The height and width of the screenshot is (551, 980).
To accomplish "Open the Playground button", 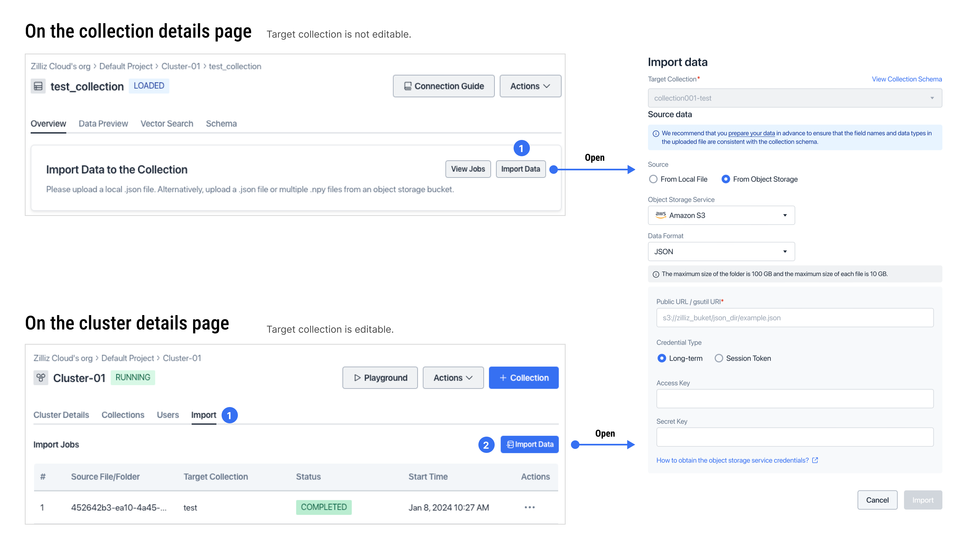I will click(x=380, y=378).
